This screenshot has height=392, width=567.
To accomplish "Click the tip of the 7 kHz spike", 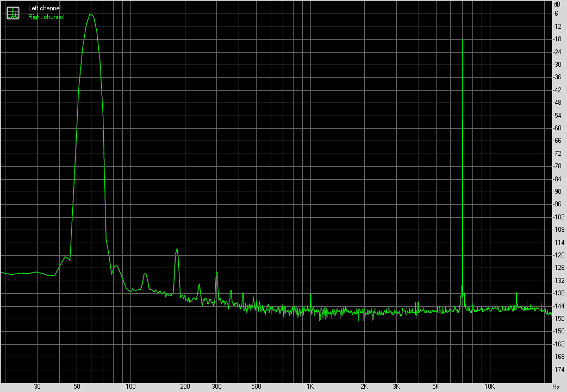I will pos(463,40).
